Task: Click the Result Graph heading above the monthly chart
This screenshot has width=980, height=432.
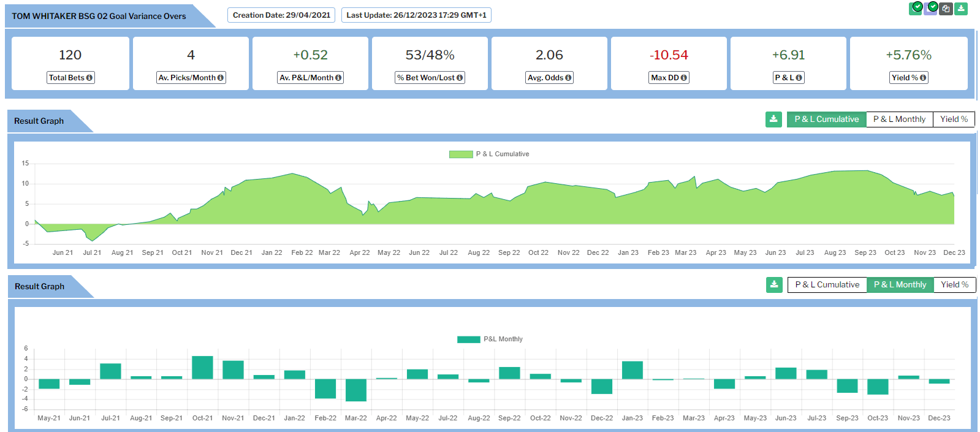Action: coord(40,287)
